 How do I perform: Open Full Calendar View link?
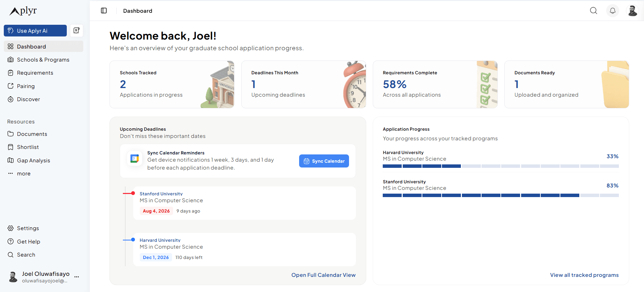pos(323,275)
